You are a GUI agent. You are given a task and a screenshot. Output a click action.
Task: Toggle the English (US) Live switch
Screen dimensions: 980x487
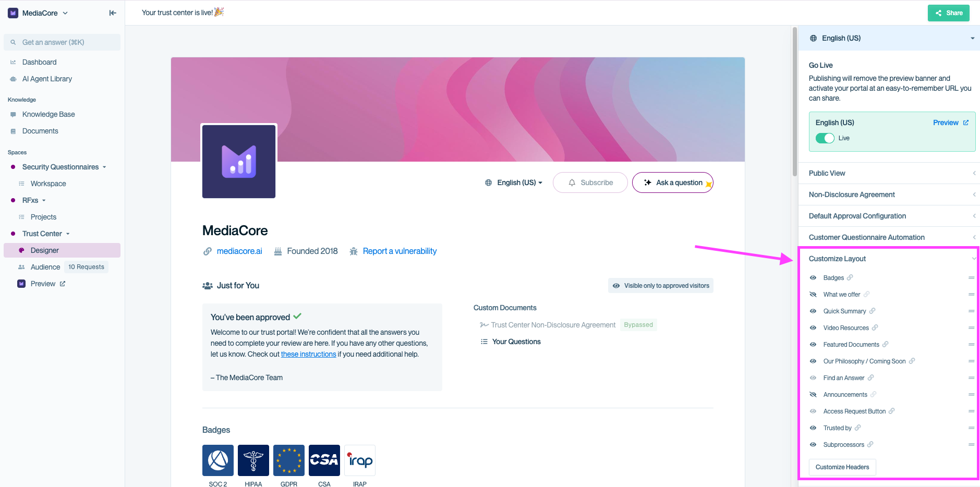pyautogui.click(x=825, y=138)
